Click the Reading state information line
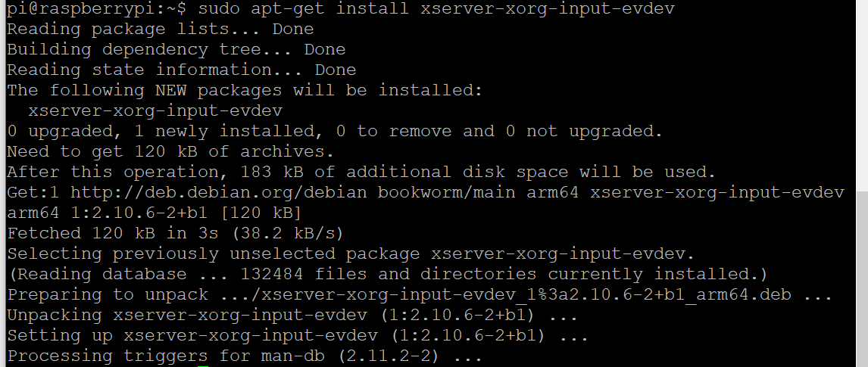 [181, 70]
